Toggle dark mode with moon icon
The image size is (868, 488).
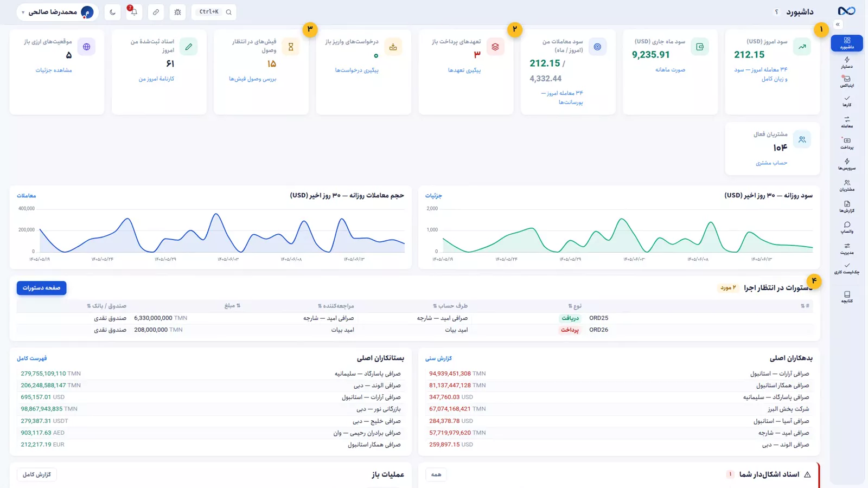click(112, 12)
